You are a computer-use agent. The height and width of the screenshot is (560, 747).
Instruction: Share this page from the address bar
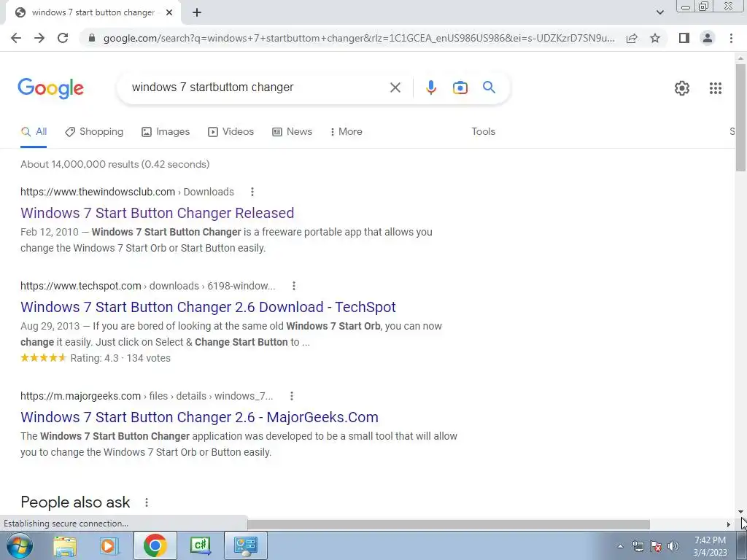632,38
